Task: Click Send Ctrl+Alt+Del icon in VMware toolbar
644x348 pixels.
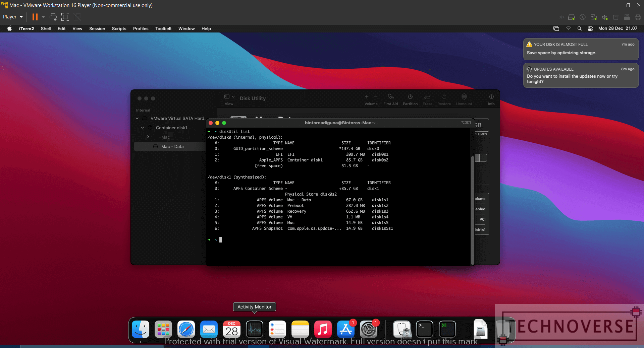Action: pyautogui.click(x=53, y=17)
